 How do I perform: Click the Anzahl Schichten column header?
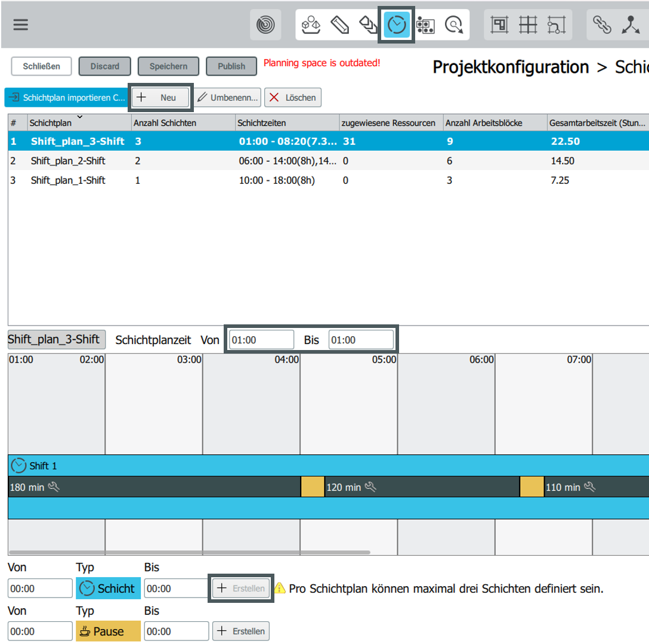(x=183, y=123)
